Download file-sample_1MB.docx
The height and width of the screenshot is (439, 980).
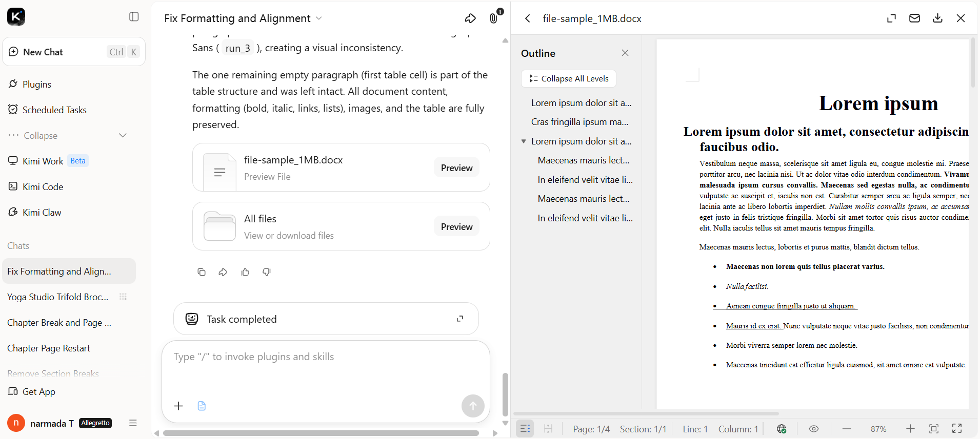[937, 18]
